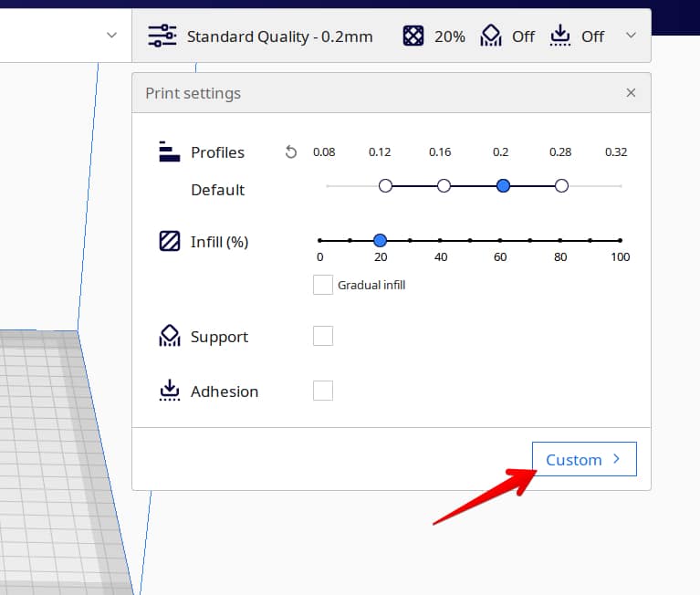Collapse the print settings bar chevron

(x=631, y=36)
